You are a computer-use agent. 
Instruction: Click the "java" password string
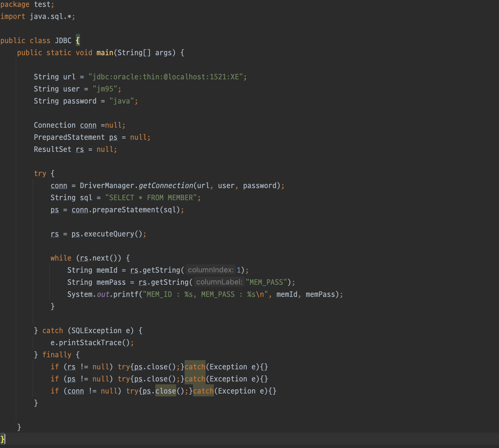121,101
